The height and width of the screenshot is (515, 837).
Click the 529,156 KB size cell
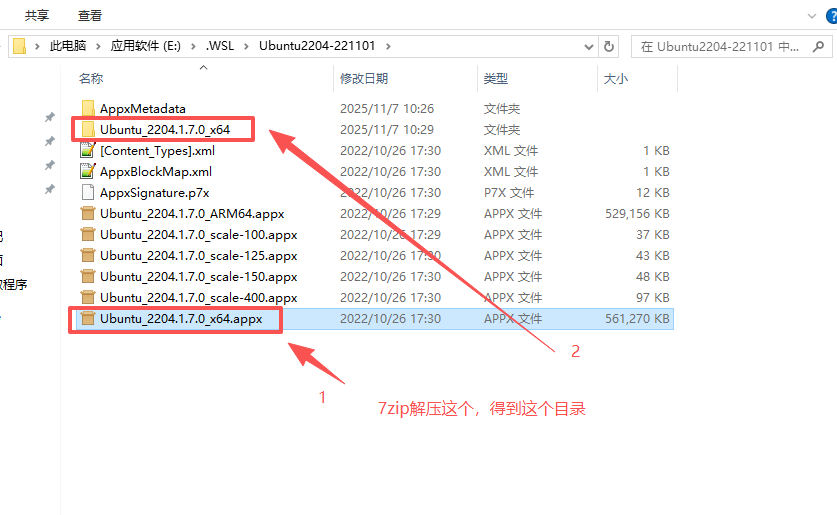[637, 213]
